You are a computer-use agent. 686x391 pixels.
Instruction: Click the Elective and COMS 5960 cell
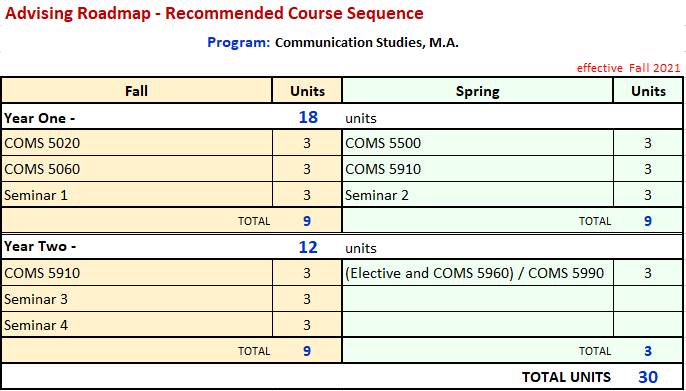(477, 273)
